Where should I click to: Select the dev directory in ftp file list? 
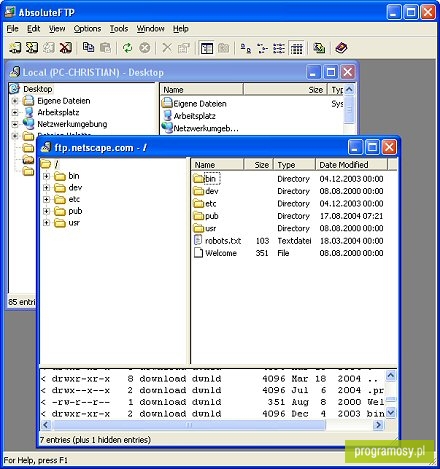[212, 191]
